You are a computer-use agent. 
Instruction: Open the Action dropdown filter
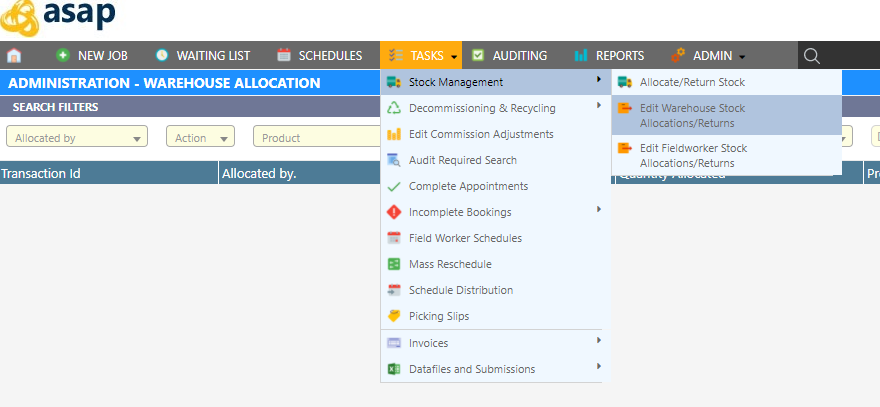200,138
